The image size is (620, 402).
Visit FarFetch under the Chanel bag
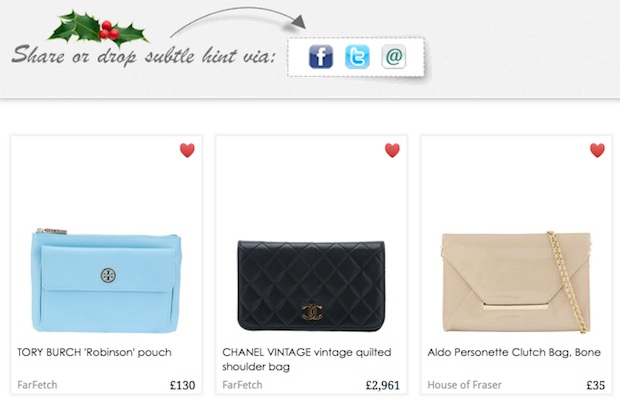coord(242,385)
